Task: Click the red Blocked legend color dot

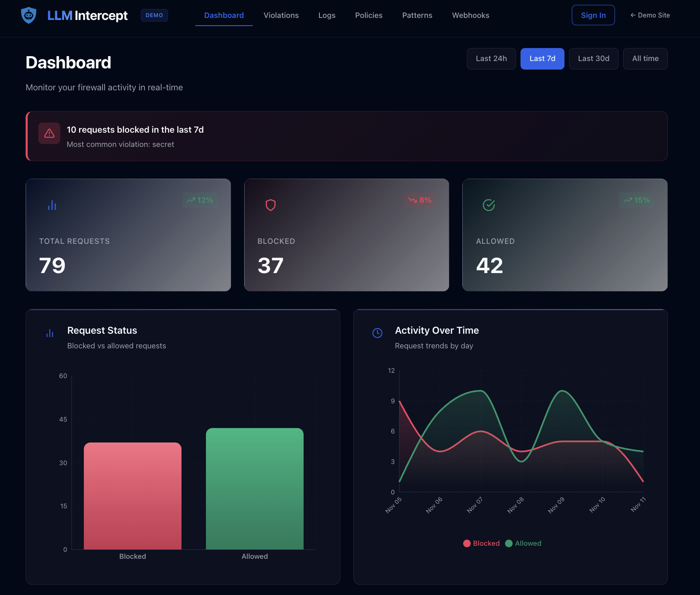Action: point(467,543)
